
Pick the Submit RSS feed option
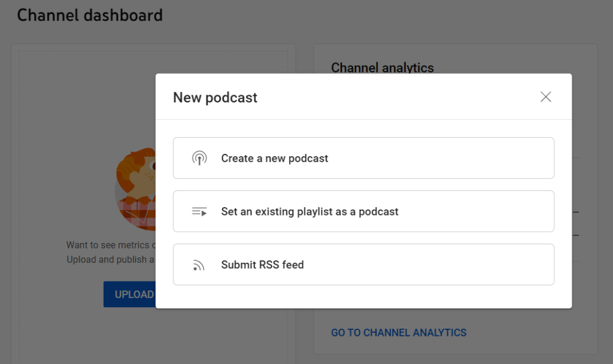[x=363, y=264]
